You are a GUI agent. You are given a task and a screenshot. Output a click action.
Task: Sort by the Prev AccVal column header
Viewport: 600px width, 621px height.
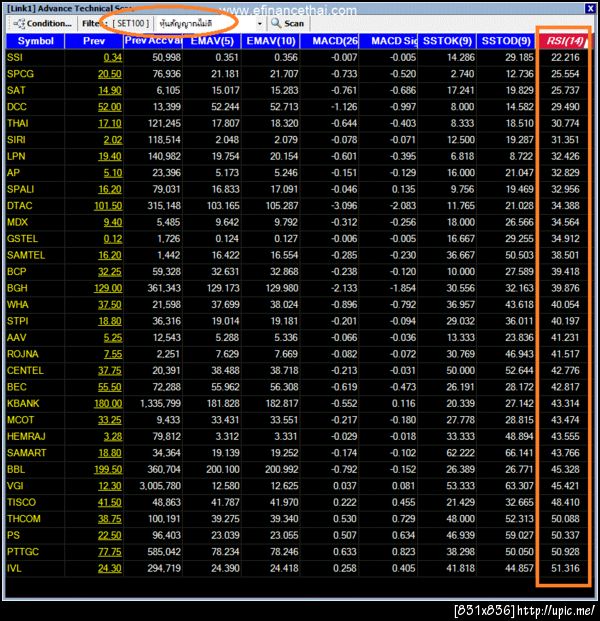coord(153,41)
